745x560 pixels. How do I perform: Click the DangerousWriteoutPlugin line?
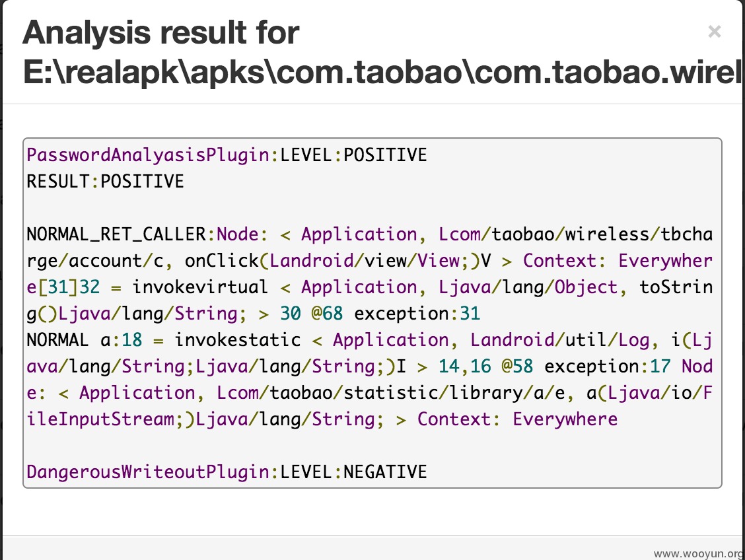[x=227, y=472]
